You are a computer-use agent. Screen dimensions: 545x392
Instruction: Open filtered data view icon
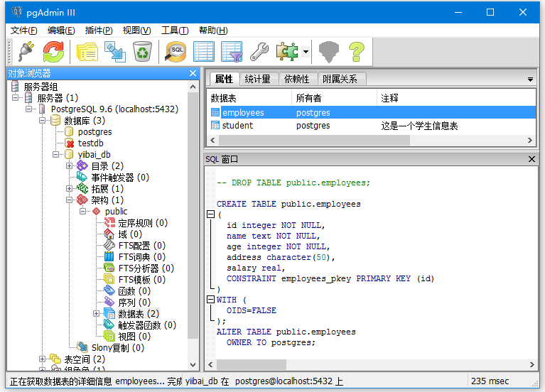pyautogui.click(x=232, y=52)
